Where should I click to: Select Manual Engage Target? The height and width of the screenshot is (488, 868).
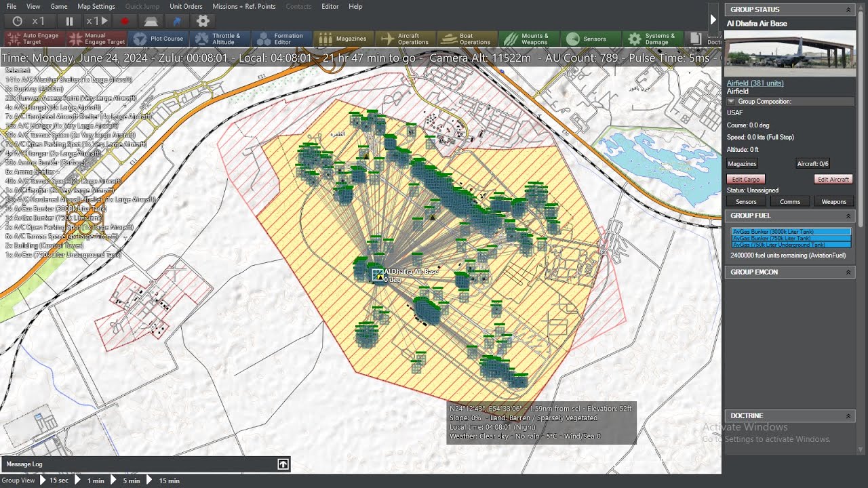pos(96,39)
